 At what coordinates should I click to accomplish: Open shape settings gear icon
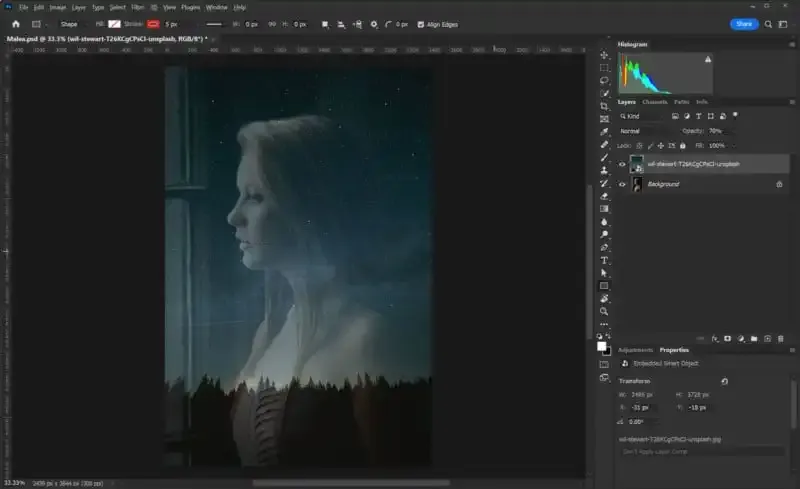[374, 25]
